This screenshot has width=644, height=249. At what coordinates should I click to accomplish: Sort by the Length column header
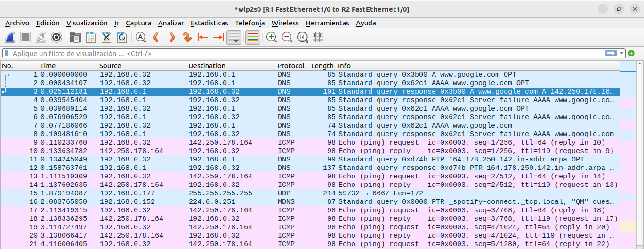(x=322, y=66)
